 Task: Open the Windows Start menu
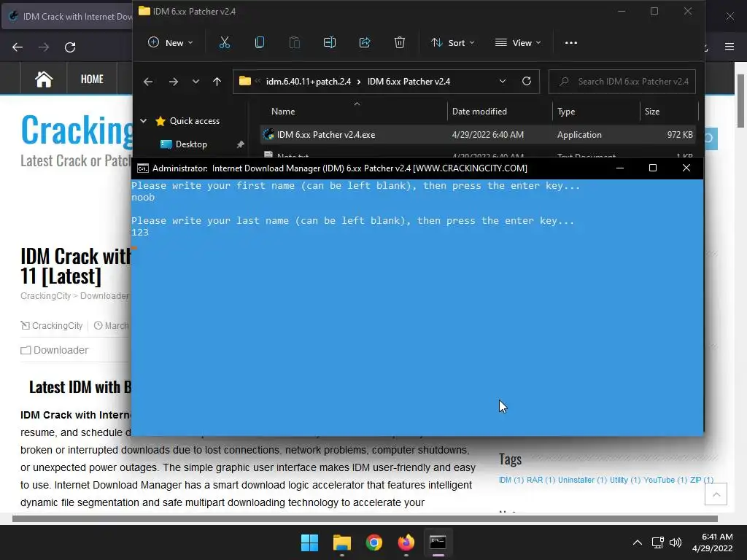click(309, 542)
